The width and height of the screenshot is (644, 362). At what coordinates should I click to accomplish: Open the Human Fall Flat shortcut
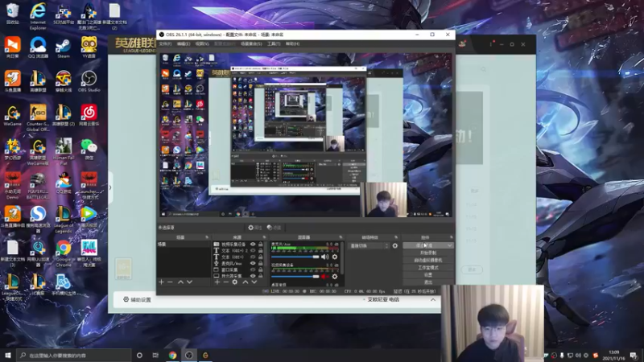click(x=64, y=151)
